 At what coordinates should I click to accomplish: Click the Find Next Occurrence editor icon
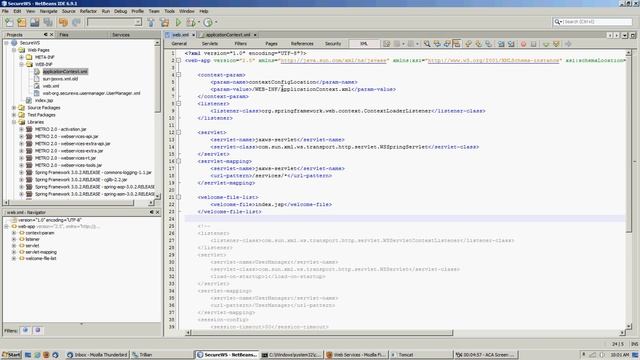tap(447, 44)
